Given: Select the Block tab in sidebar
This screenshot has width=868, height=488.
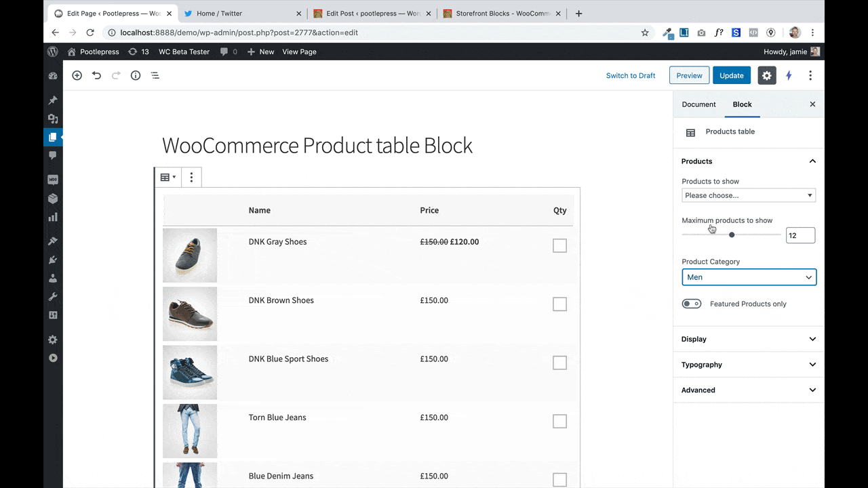Looking at the screenshot, I should 742,104.
